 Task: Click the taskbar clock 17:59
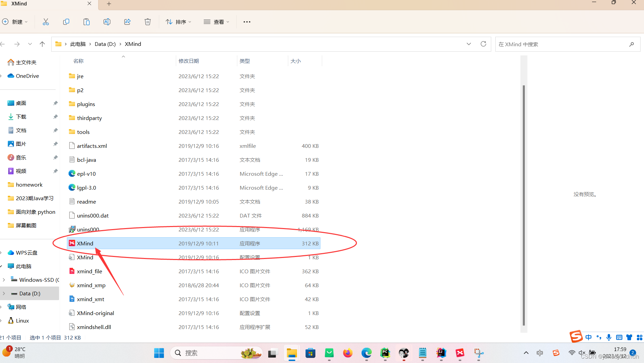pyautogui.click(x=620, y=349)
